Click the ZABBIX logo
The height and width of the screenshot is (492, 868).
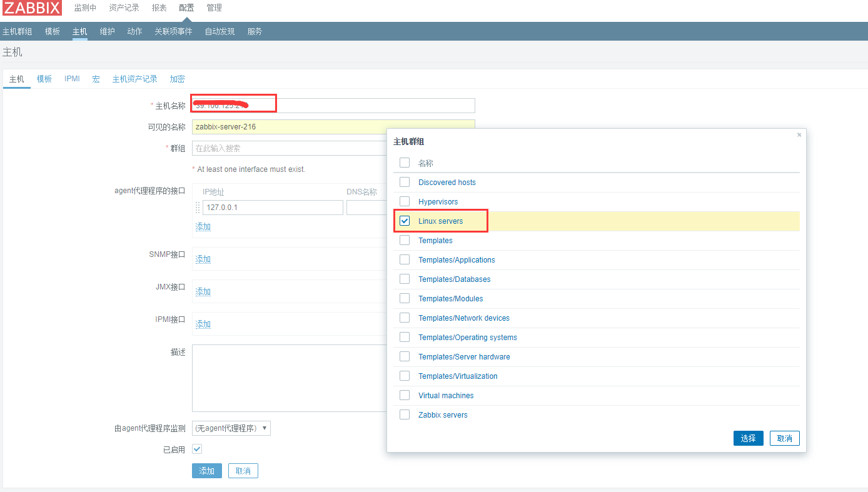(x=32, y=8)
